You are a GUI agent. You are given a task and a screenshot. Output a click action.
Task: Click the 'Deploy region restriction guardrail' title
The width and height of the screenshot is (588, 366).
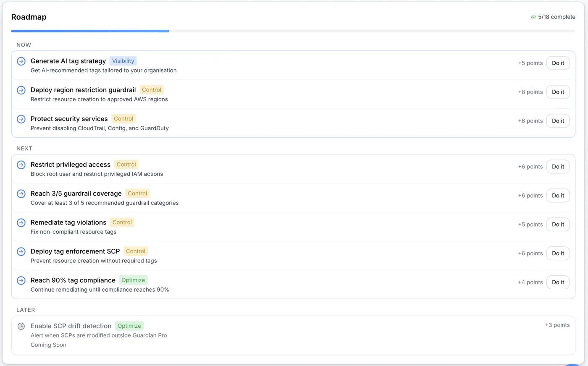pos(83,90)
